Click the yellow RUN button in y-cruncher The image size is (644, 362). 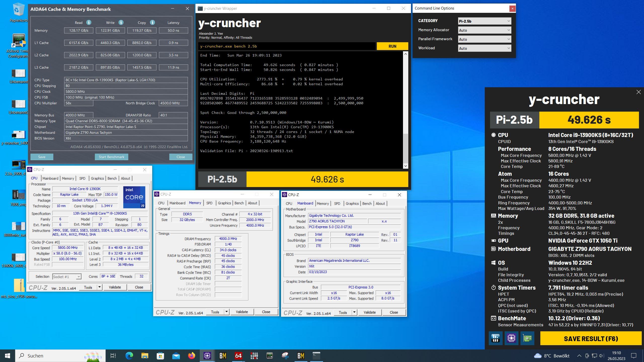click(392, 46)
